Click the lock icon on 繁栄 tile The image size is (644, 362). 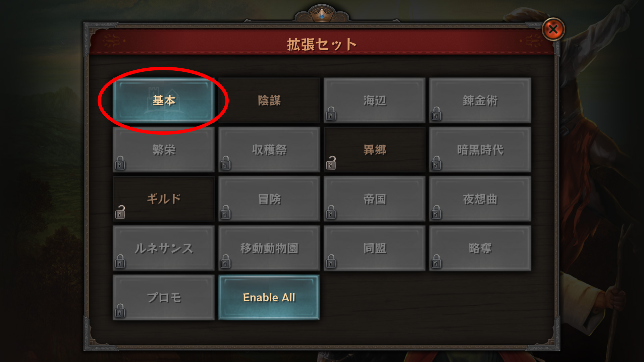(120, 163)
